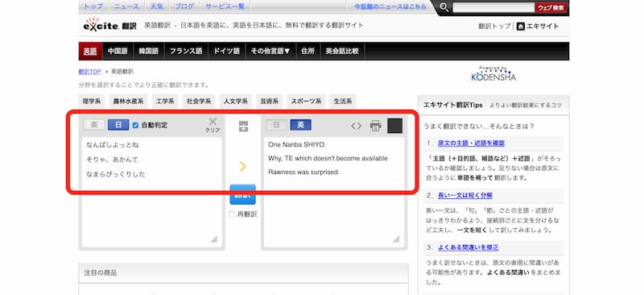Click the 注目の商品 section heading
Viewport: 644px width, 295px height.
pyautogui.click(x=100, y=272)
